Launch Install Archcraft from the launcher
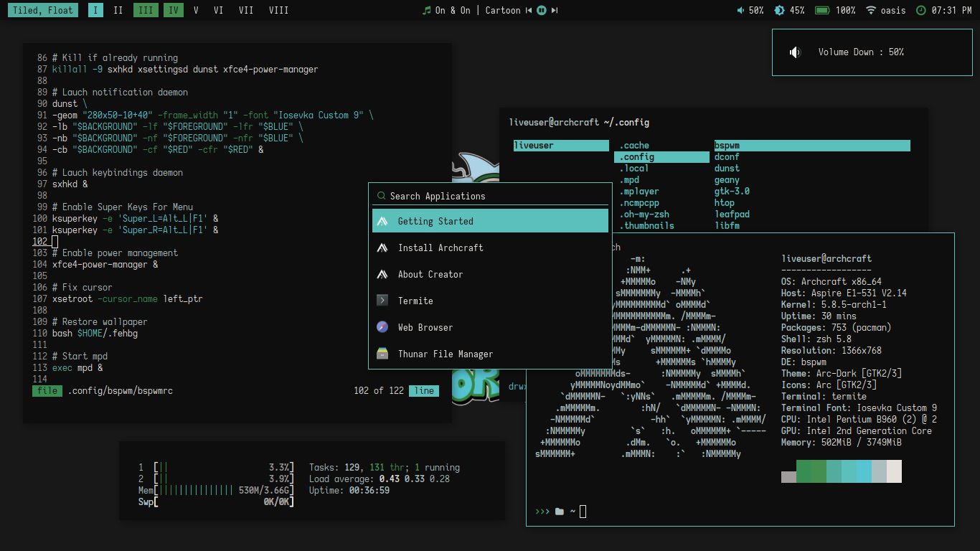 coord(490,248)
